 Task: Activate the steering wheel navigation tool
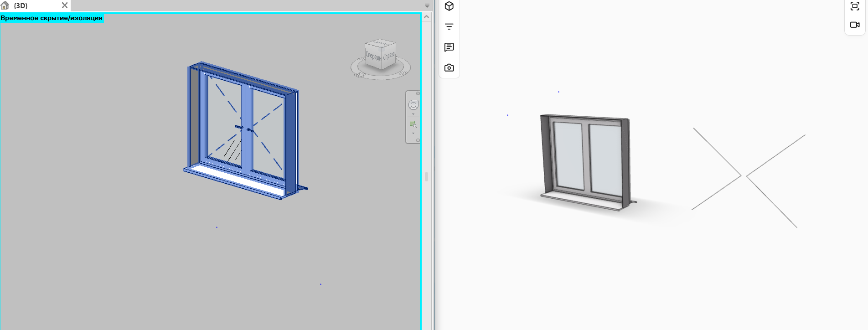tap(413, 105)
